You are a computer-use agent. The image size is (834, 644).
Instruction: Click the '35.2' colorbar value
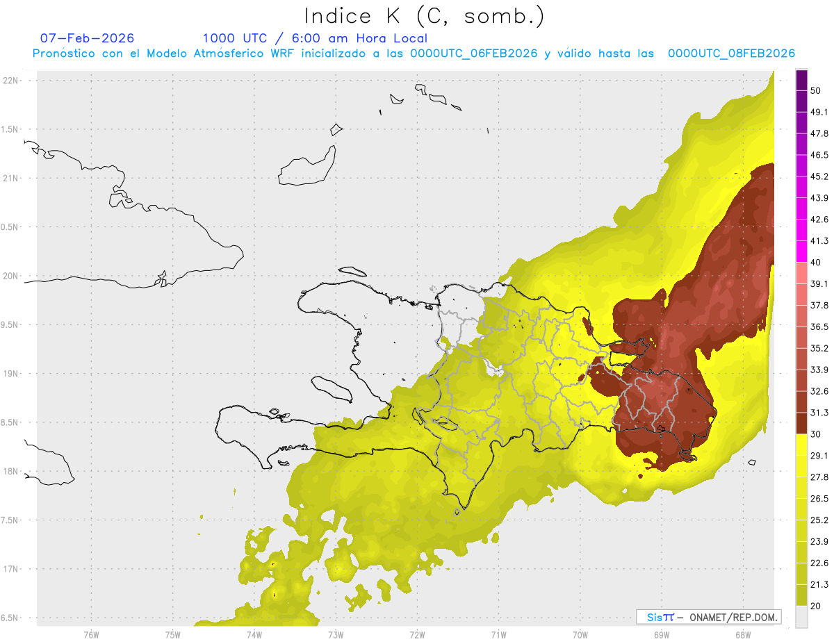[x=819, y=348]
